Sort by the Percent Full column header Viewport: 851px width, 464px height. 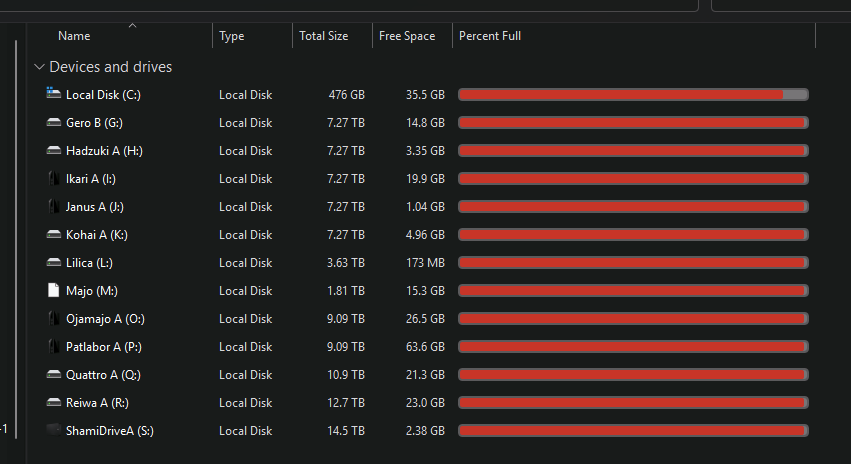(490, 36)
